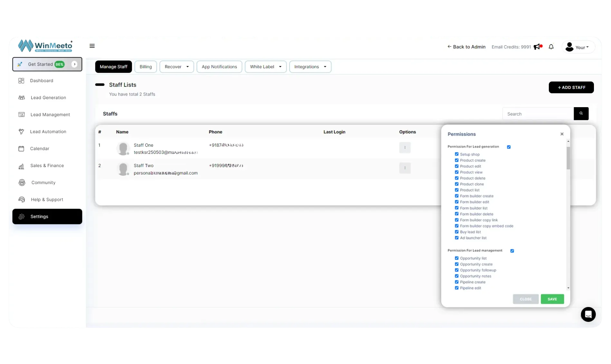
Task: Click into the staff Search field
Action: [x=538, y=114]
